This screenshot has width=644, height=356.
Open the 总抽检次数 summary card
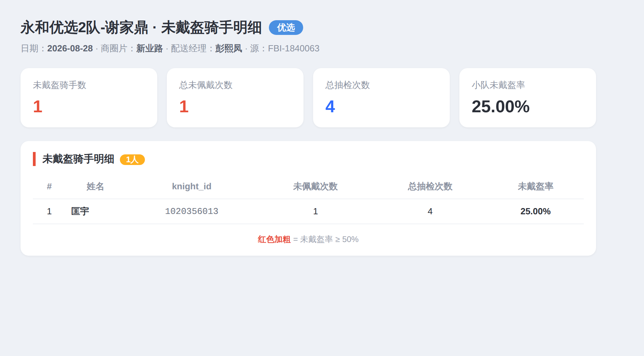click(x=381, y=98)
